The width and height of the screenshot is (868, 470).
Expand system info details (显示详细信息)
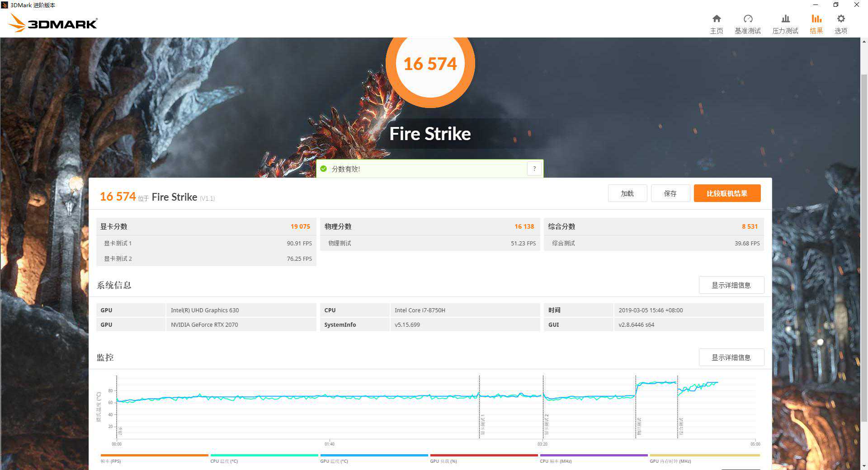pos(731,285)
